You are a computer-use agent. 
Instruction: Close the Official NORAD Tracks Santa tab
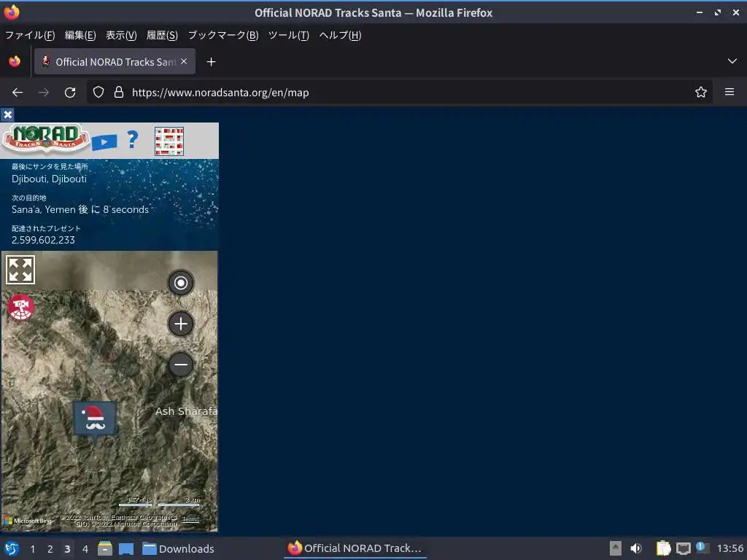[x=184, y=61]
